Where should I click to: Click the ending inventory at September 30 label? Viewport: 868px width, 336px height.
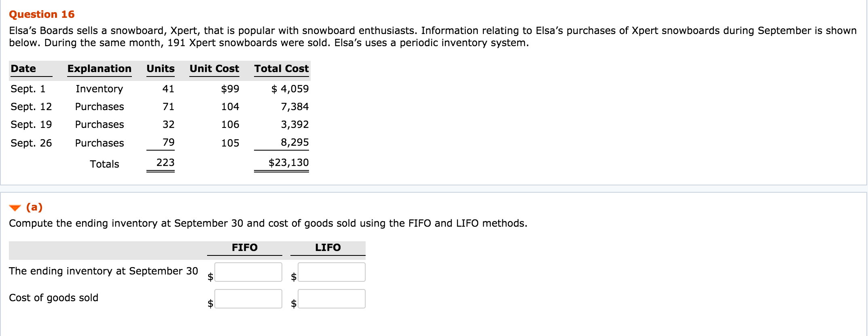click(104, 271)
